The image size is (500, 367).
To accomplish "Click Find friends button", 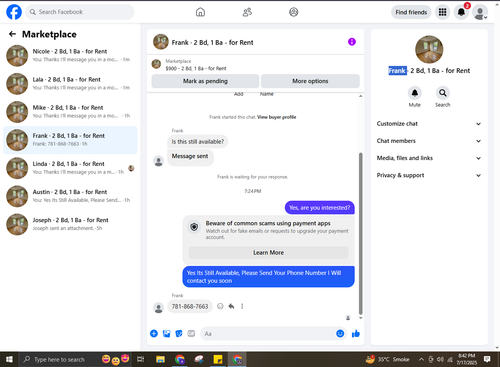I will (x=411, y=12).
